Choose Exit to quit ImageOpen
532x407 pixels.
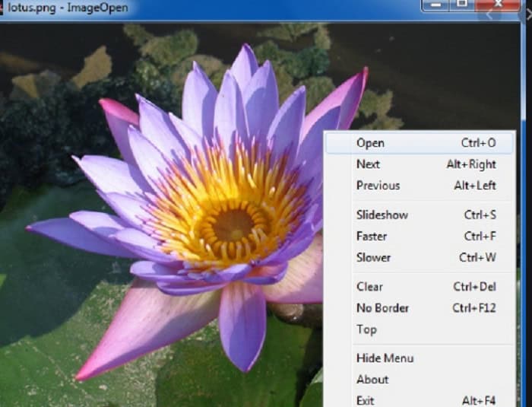420,400
